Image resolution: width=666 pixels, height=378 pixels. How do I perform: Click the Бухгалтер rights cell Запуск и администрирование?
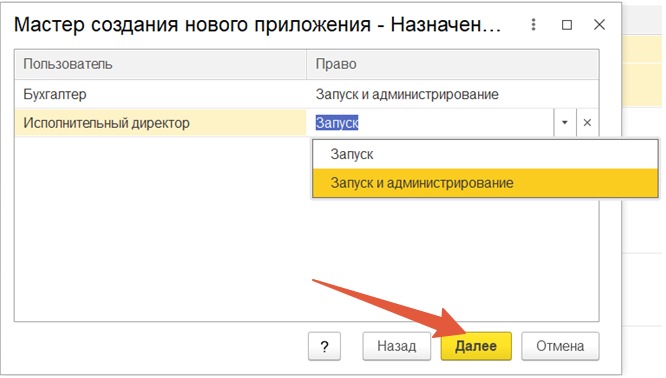pos(452,94)
